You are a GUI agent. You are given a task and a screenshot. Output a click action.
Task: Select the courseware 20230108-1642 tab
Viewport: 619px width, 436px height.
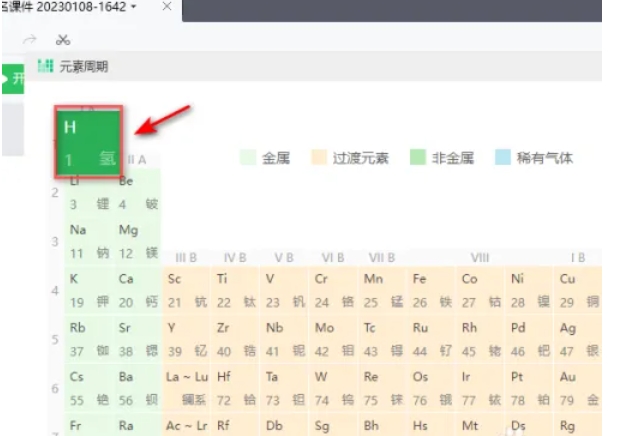pyautogui.click(x=70, y=7)
